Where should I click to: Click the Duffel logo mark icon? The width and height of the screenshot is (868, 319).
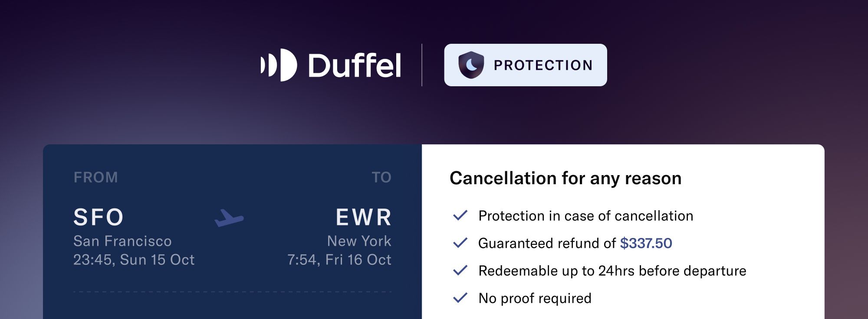point(279,65)
